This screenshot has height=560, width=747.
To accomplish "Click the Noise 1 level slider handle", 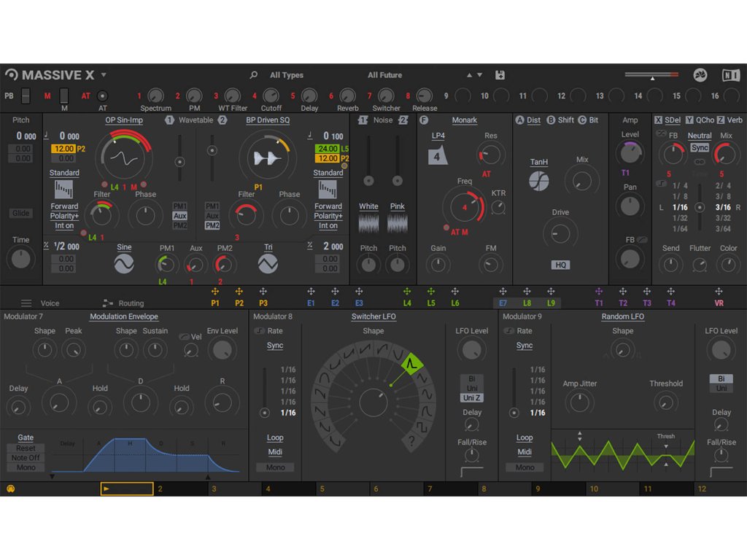I will [x=368, y=181].
